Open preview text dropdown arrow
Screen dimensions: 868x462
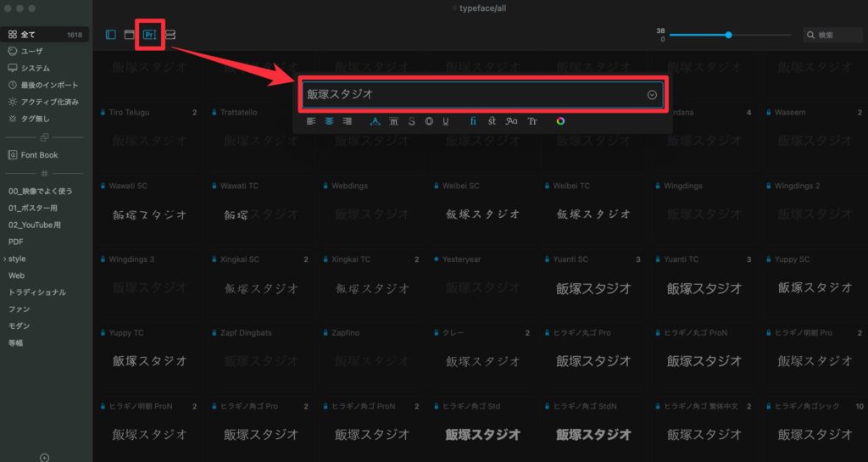pos(652,95)
